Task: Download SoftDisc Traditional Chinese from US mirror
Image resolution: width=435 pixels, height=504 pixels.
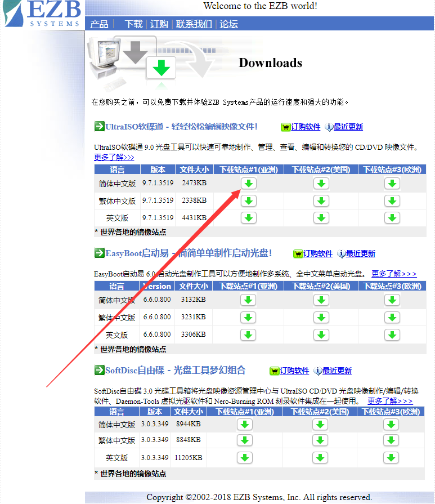Action: pyautogui.click(x=320, y=440)
